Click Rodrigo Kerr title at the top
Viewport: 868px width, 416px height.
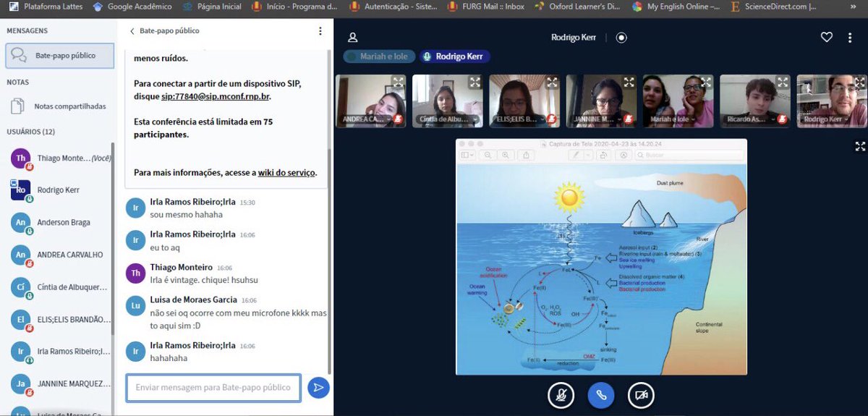574,38
